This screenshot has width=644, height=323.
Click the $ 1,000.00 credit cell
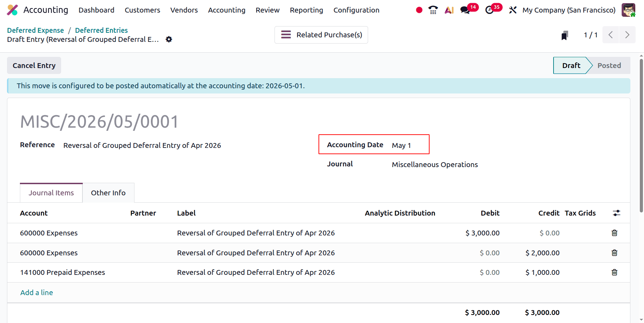(x=542, y=272)
